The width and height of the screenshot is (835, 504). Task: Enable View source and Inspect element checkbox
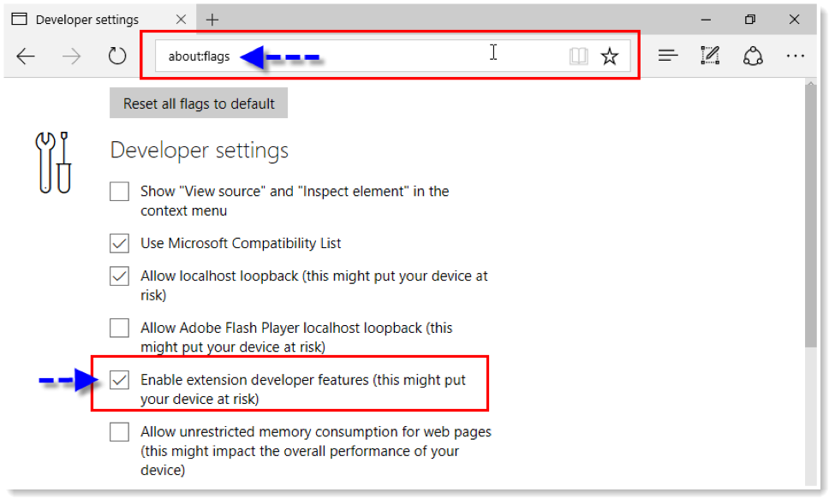120,192
